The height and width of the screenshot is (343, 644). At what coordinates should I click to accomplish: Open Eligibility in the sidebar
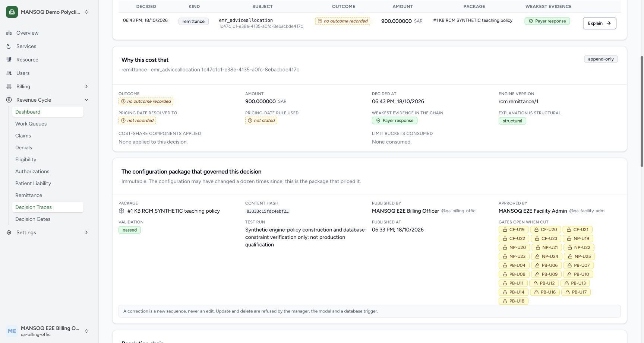tap(48, 159)
